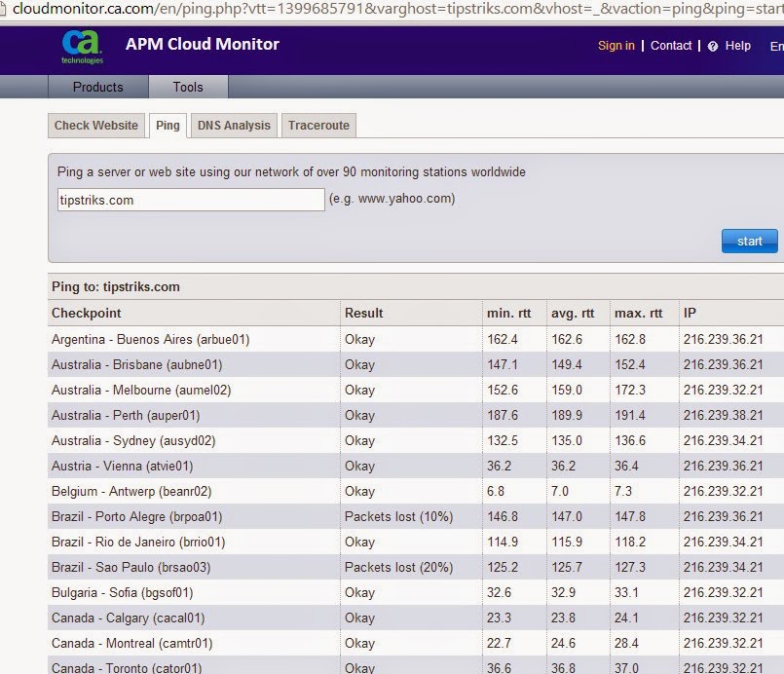
Task: Click the APM Cloud Monitor title
Action: (x=203, y=45)
